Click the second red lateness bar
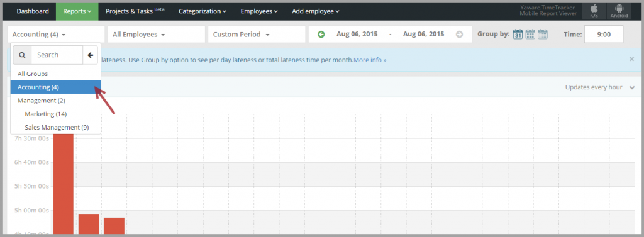This screenshot has height=237, width=644. [89, 224]
